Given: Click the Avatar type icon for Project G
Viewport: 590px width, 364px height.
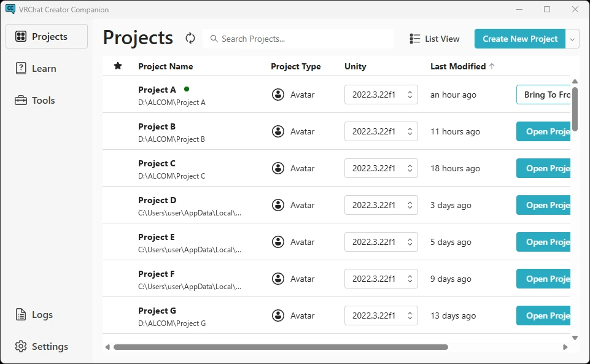Looking at the screenshot, I should click(x=278, y=316).
